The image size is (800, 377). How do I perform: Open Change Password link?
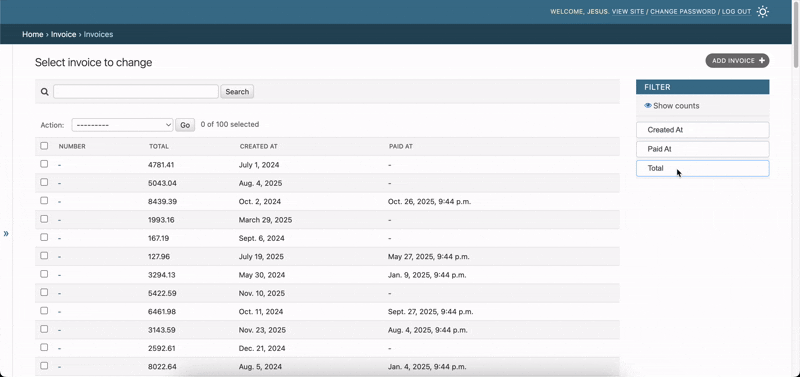(x=683, y=12)
